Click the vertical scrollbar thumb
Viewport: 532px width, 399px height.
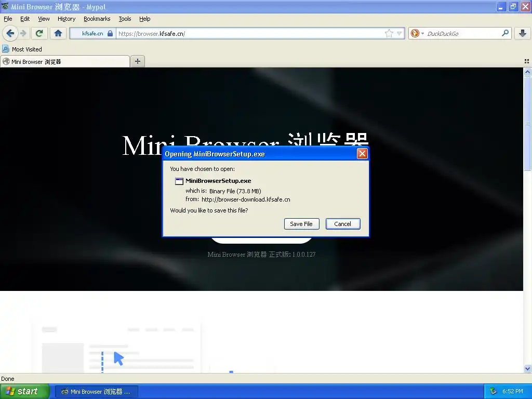click(x=527, y=124)
